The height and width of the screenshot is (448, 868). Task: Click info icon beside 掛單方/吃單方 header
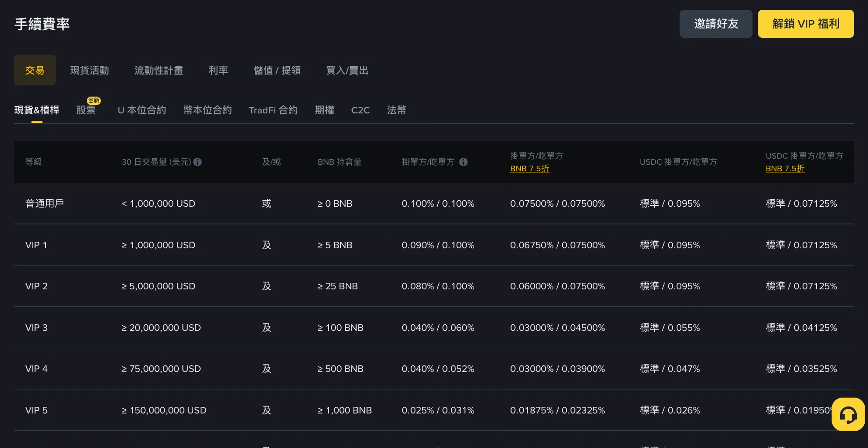pos(463,162)
